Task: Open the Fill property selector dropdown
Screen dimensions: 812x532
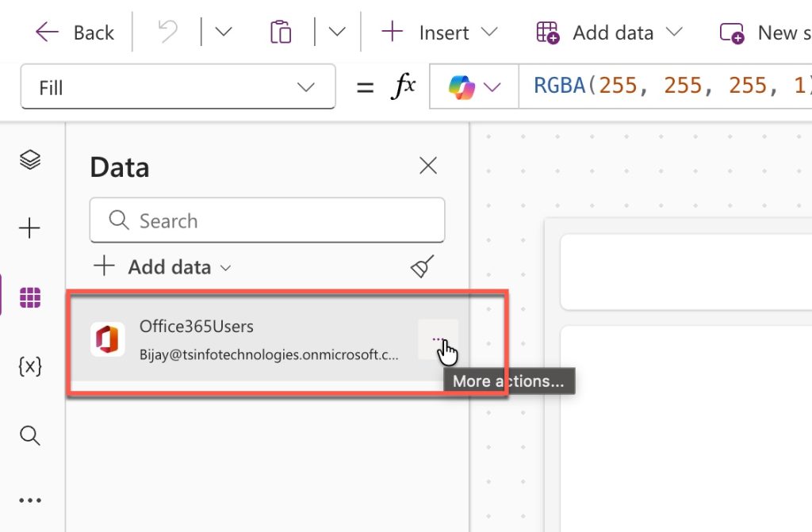Action: [x=178, y=86]
